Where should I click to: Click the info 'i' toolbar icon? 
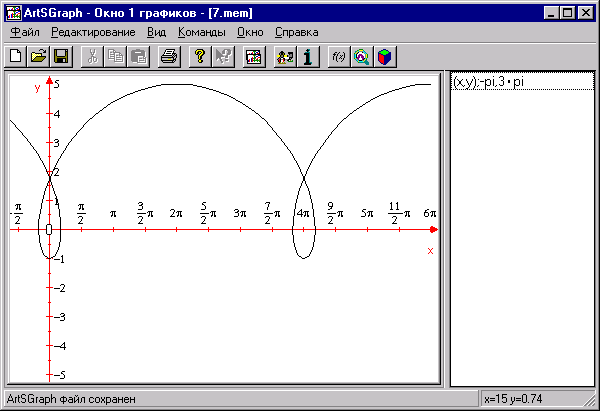[x=308, y=57]
